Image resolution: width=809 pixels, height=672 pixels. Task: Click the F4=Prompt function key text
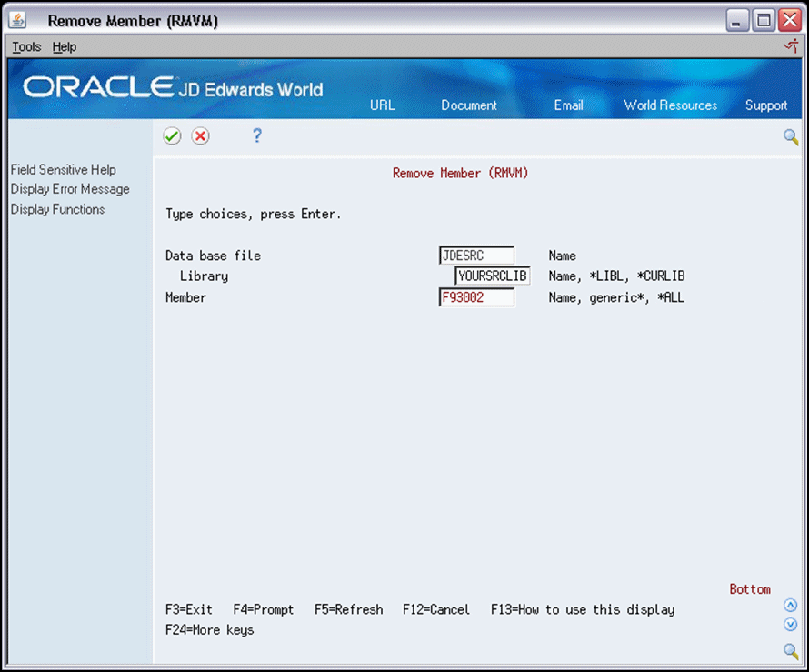(x=263, y=609)
